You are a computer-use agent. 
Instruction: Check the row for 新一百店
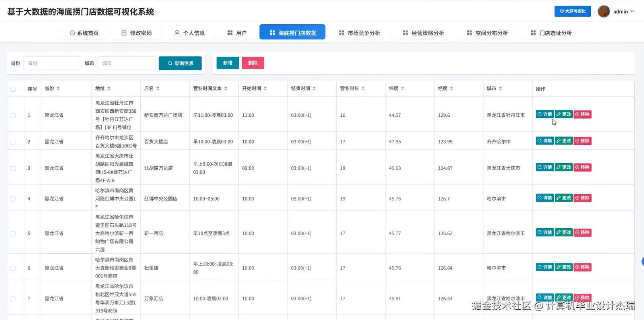(x=13, y=233)
